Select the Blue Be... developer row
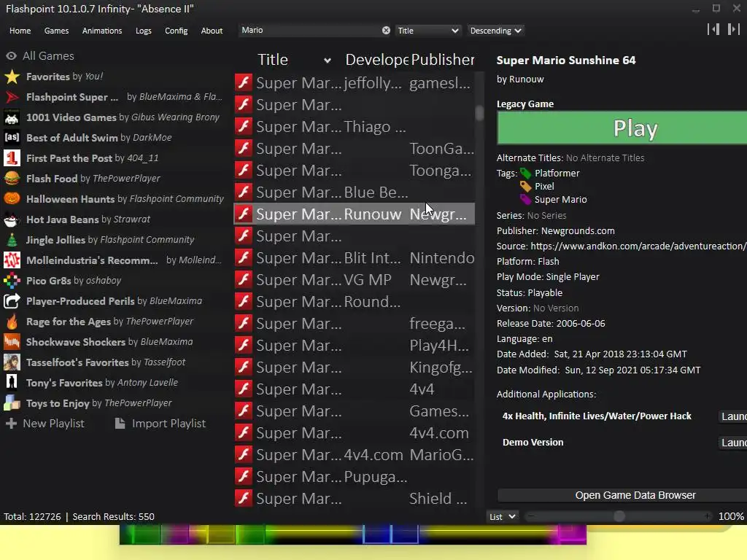This screenshot has width=747, height=560. (354, 192)
